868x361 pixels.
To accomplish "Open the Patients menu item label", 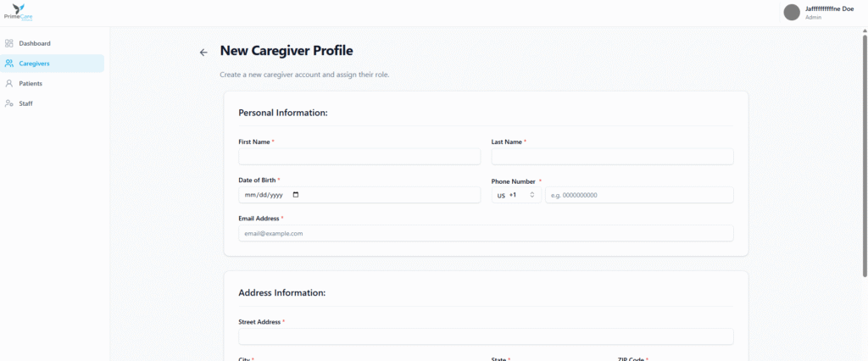I will click(31, 84).
